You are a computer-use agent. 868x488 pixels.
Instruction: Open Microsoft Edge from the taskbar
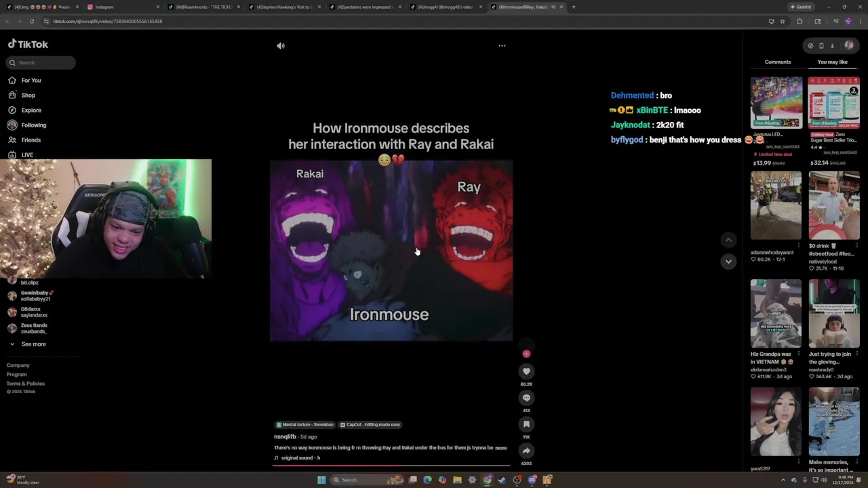click(x=427, y=480)
